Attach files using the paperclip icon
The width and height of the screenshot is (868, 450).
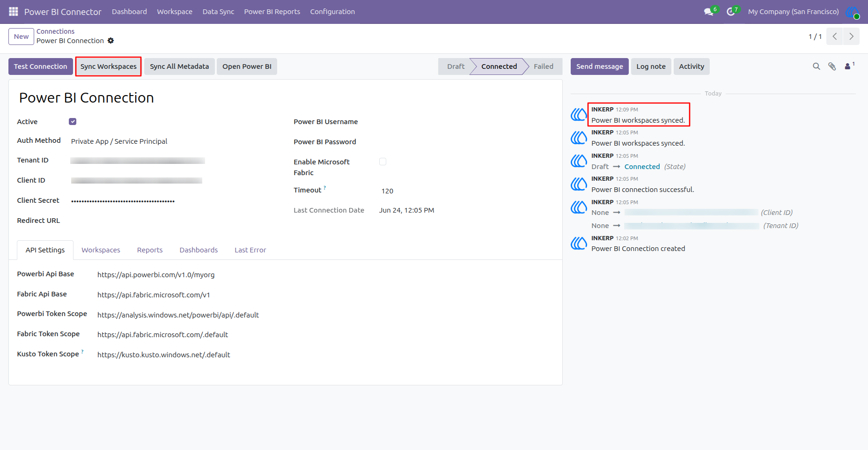pyautogui.click(x=832, y=66)
